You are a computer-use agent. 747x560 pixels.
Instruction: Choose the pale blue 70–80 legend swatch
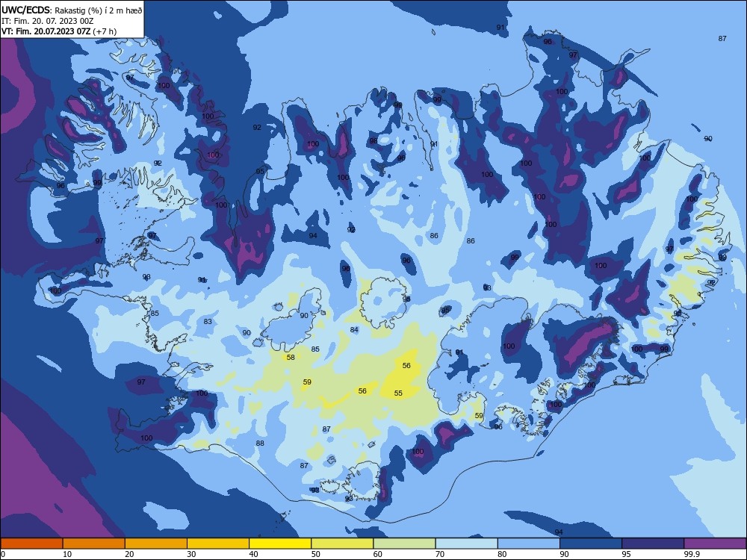click(466, 544)
